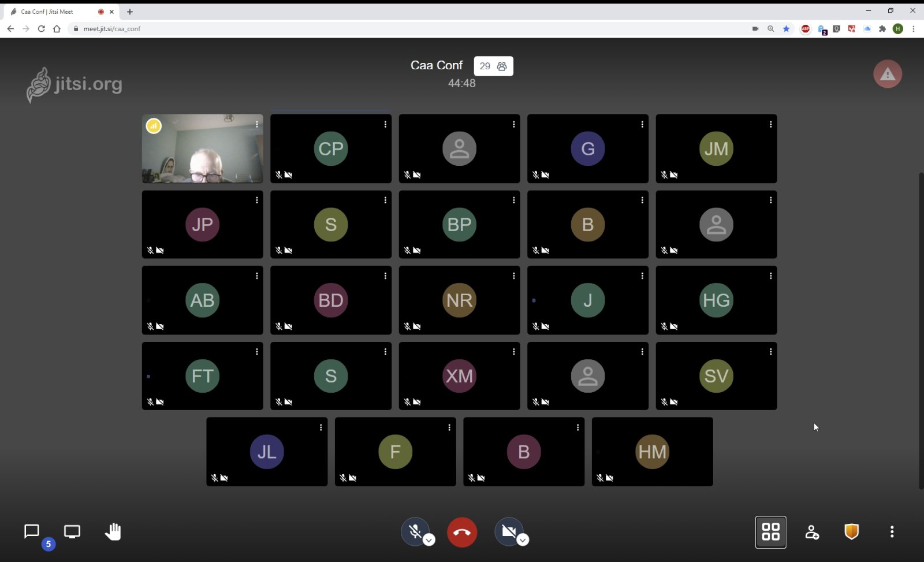The image size is (924, 562).
Task: Raise your hand
Action: pyautogui.click(x=113, y=531)
